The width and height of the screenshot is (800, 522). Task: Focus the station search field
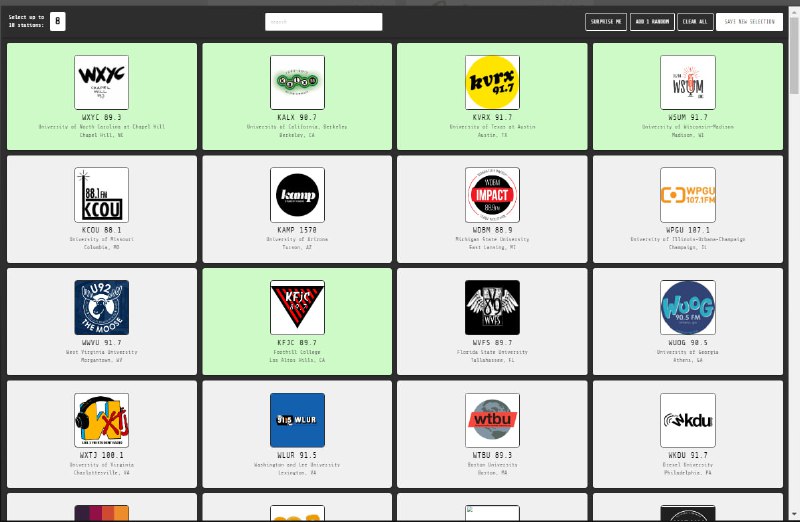[x=323, y=21]
